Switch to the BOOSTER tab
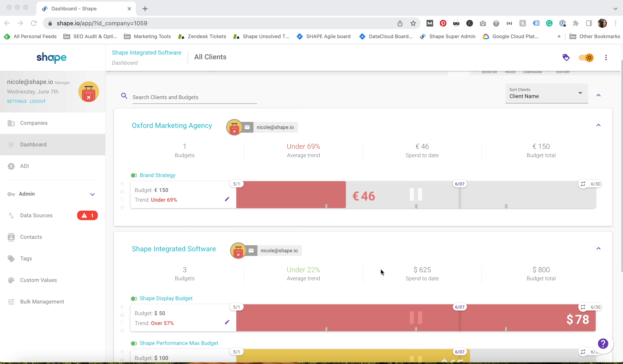 click(489, 72)
